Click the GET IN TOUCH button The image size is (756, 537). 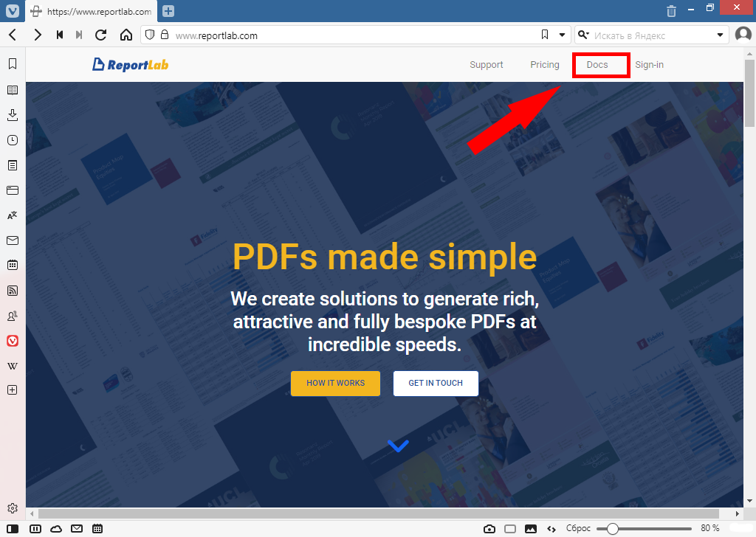(x=436, y=384)
